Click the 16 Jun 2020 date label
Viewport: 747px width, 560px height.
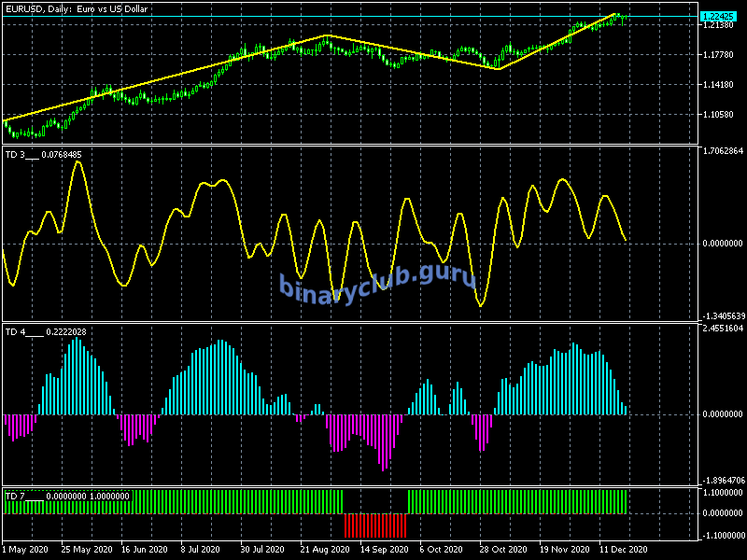coord(145,550)
